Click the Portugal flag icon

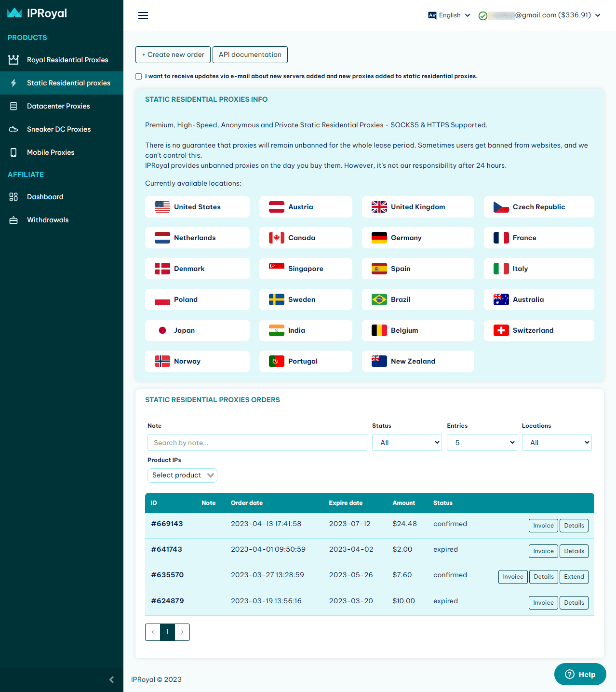[x=277, y=361]
